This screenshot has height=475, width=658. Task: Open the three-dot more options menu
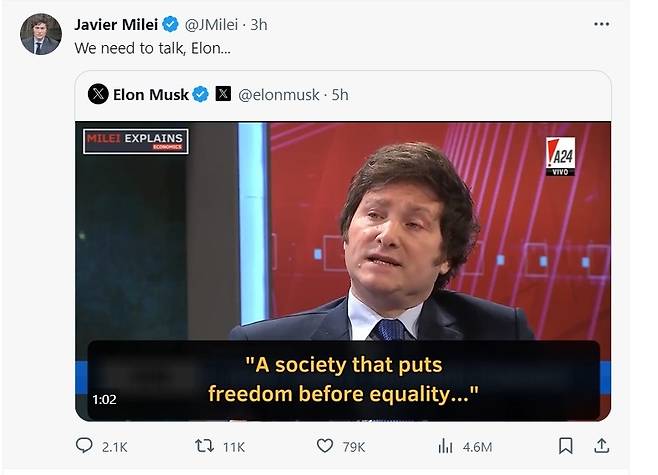[600, 24]
